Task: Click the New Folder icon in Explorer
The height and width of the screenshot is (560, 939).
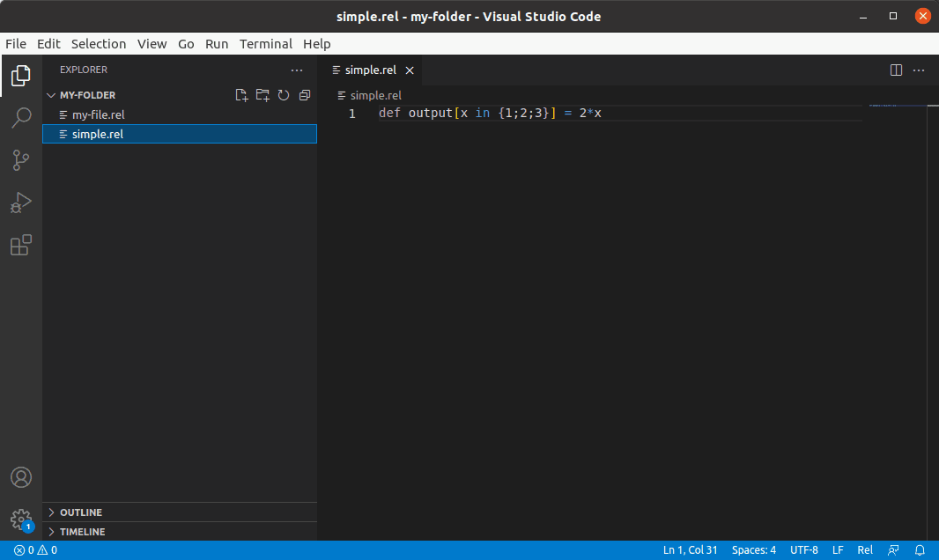Action: click(262, 95)
